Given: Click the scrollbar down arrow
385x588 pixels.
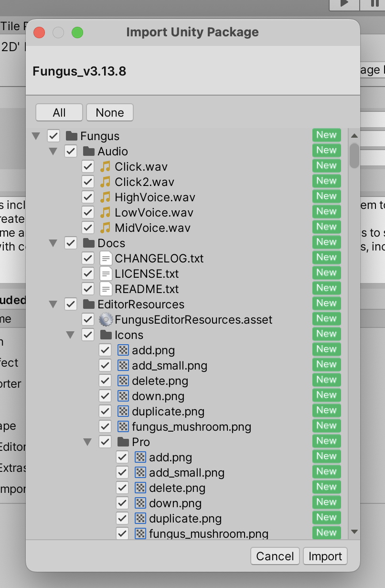Looking at the screenshot, I should click(354, 532).
